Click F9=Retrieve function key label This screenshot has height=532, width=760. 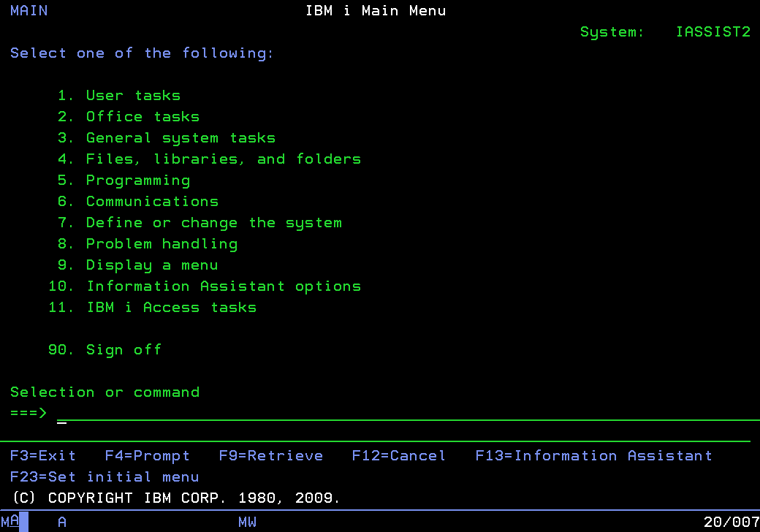click(271, 455)
